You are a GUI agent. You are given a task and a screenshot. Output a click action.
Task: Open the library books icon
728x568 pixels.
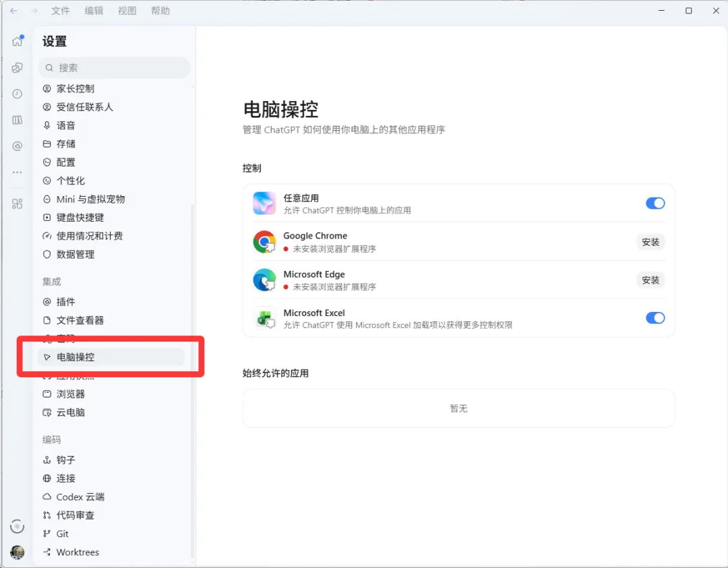[17, 120]
